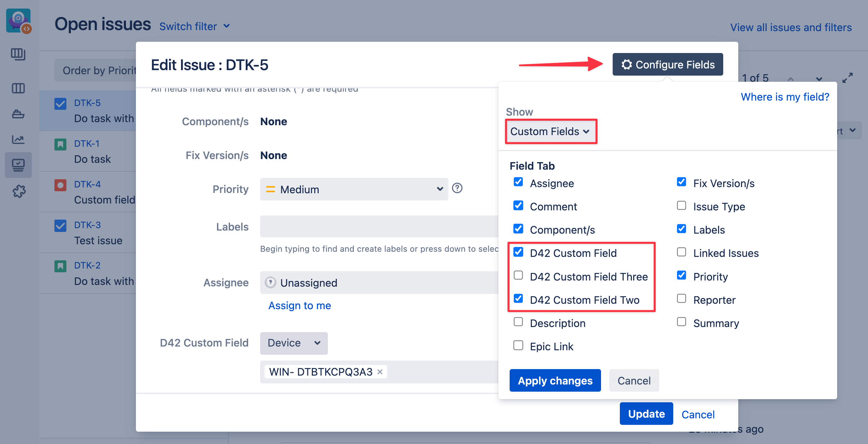Click the help question mark beside Priority
The image size is (868, 444).
457,188
